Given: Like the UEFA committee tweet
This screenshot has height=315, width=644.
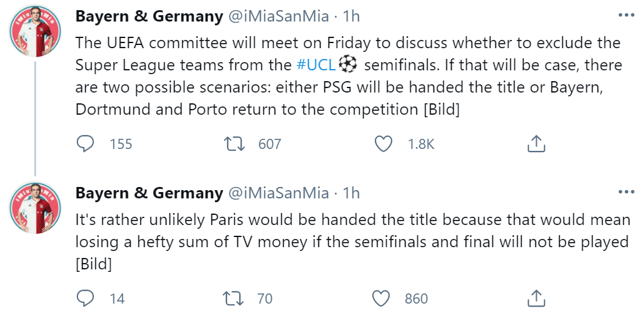Looking at the screenshot, I should click(x=383, y=144).
